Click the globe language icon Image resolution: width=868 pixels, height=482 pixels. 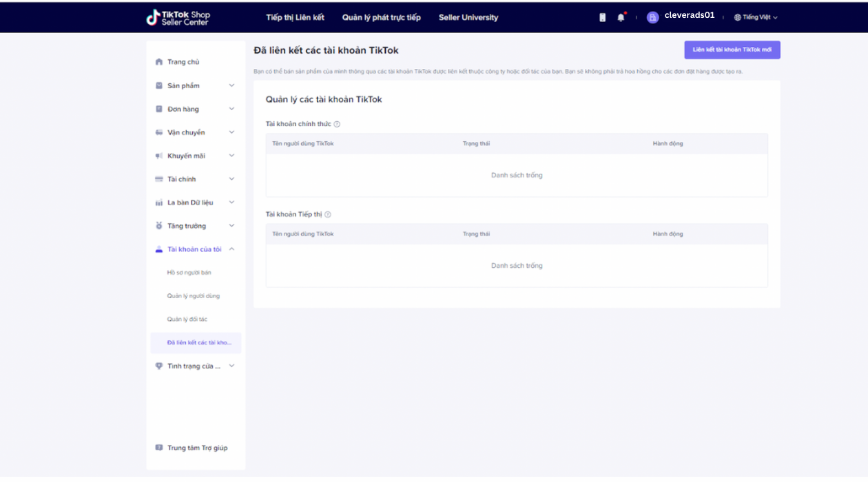click(x=738, y=17)
